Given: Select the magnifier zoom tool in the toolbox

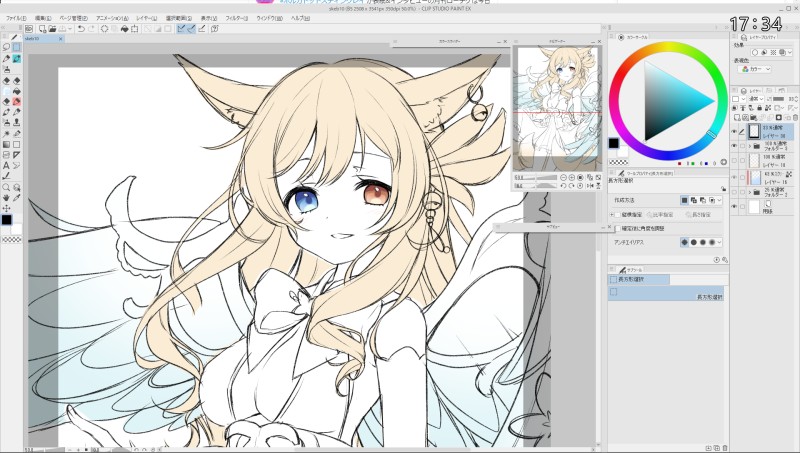Looking at the screenshot, I should pos(6,187).
